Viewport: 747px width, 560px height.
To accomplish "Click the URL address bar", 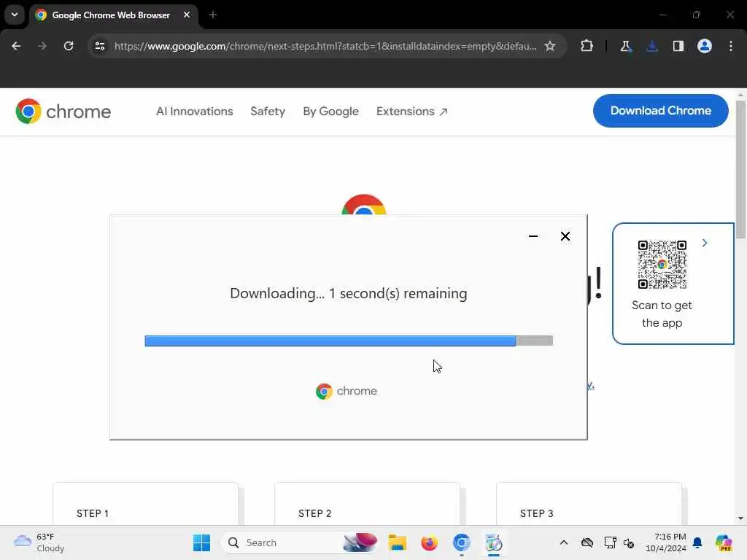I will (x=325, y=46).
